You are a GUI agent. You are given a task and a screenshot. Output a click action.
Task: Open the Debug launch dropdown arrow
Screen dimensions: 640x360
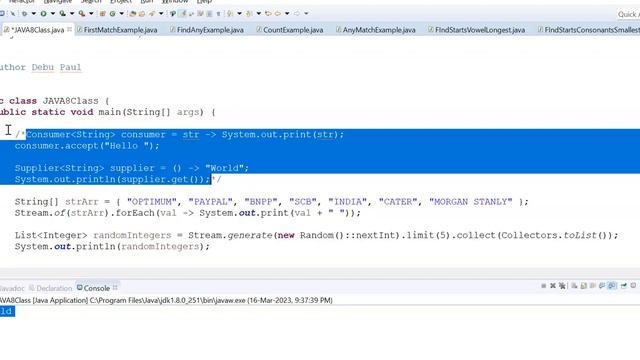(x=33, y=14)
